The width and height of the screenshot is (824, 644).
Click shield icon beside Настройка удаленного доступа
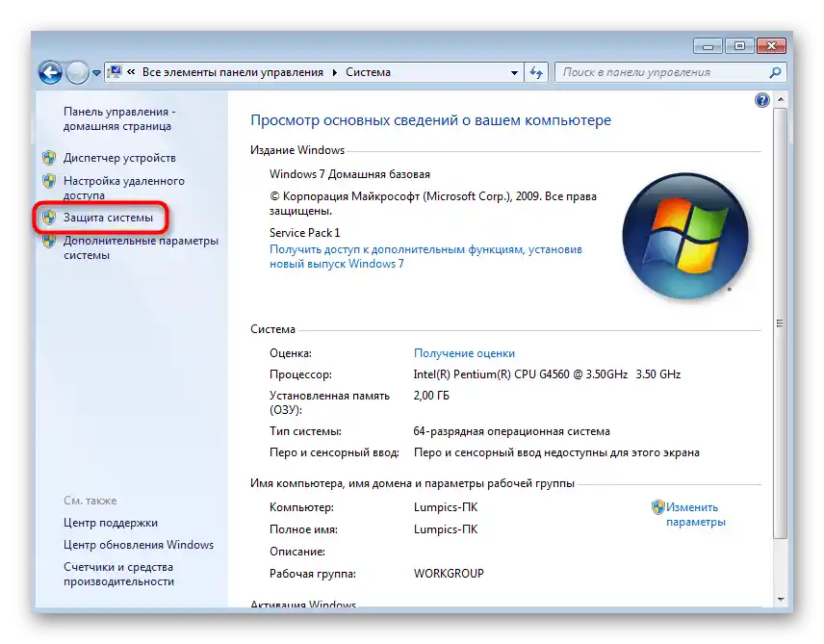pos(49,181)
